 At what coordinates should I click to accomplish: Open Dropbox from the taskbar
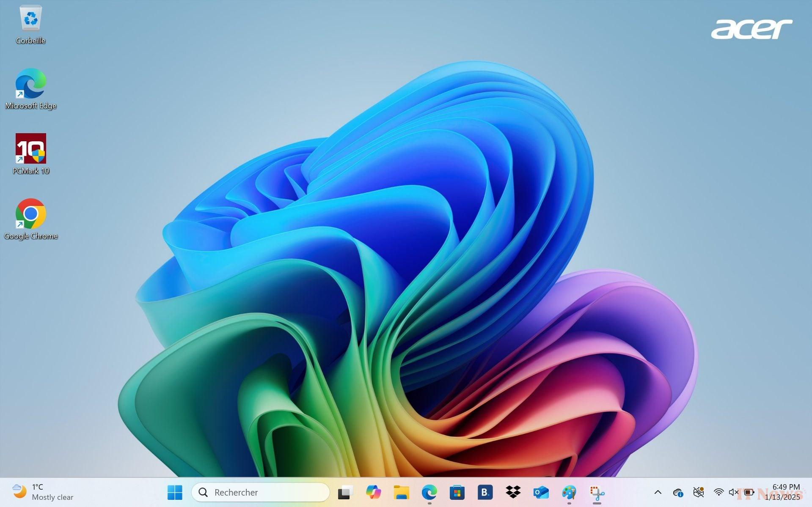(x=513, y=492)
